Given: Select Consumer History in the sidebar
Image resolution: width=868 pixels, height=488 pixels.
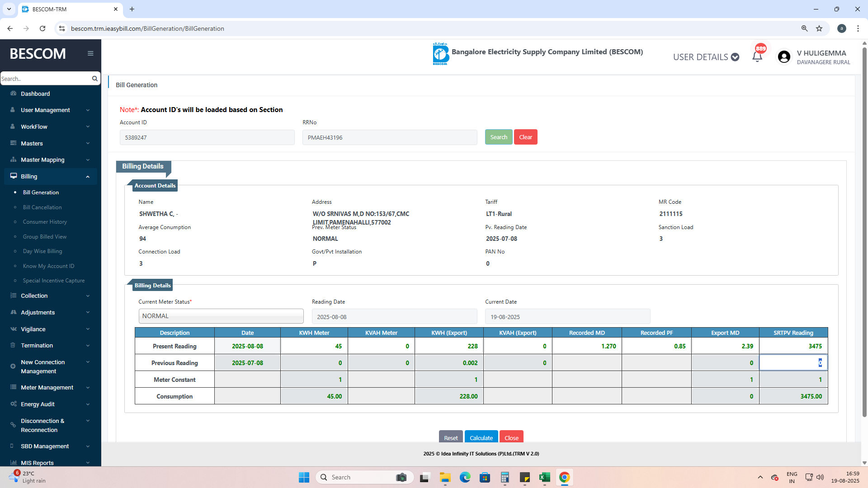Looking at the screenshot, I should pyautogui.click(x=45, y=222).
